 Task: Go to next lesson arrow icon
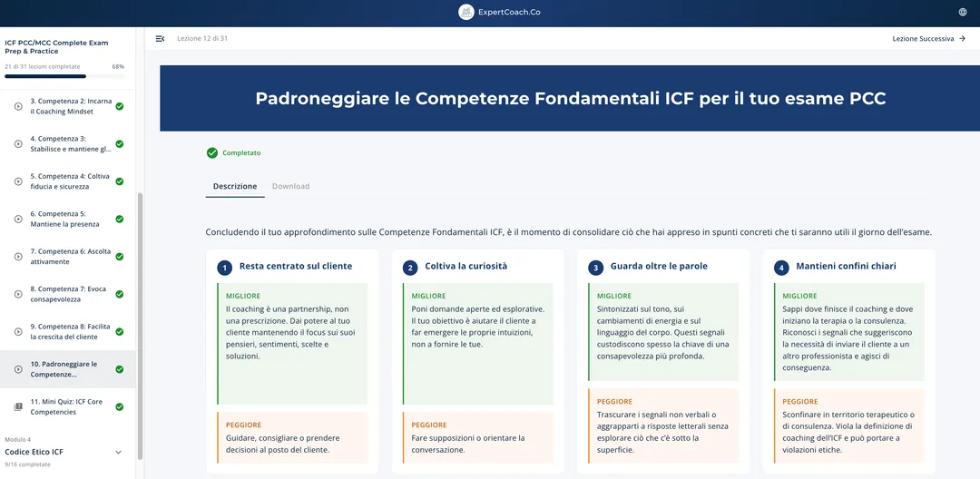pyautogui.click(x=962, y=39)
